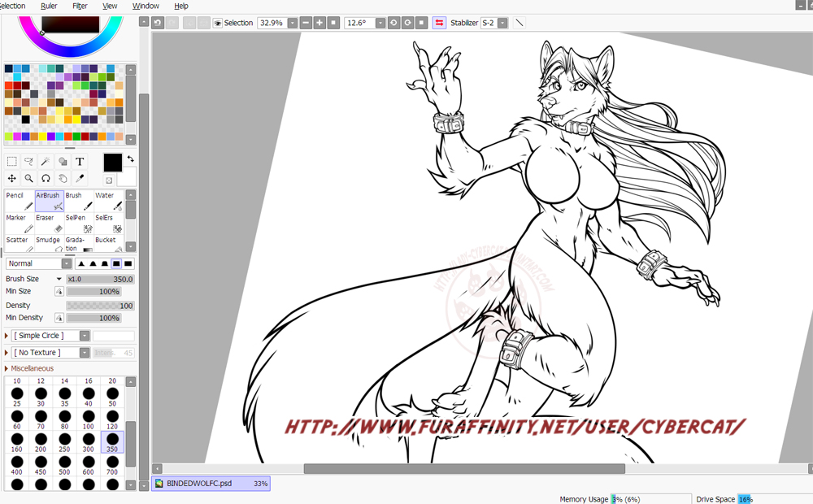Toggle Min Size pressure control icon
The height and width of the screenshot is (504, 813).
[59, 291]
